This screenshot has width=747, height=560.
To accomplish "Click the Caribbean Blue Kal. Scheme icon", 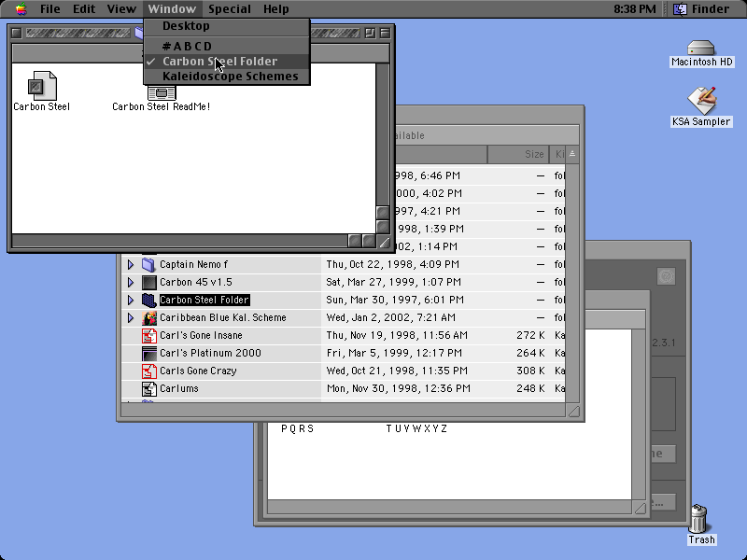I will pos(149,317).
